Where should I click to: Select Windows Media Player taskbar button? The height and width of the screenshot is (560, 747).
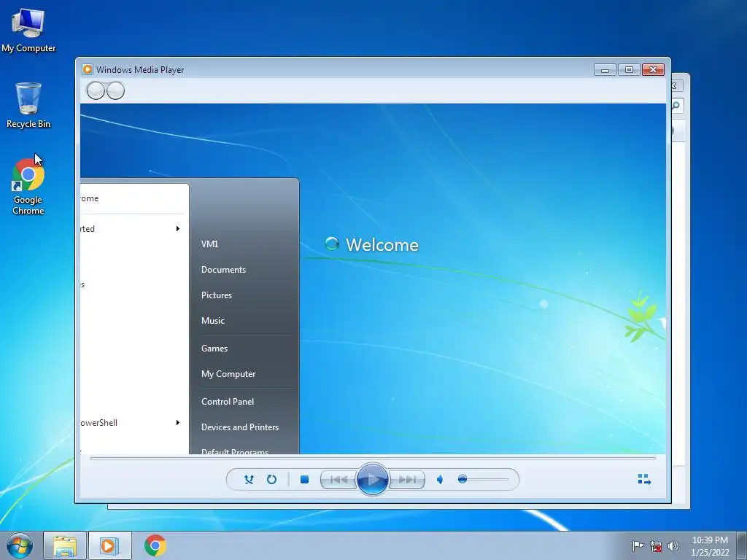[109, 545]
